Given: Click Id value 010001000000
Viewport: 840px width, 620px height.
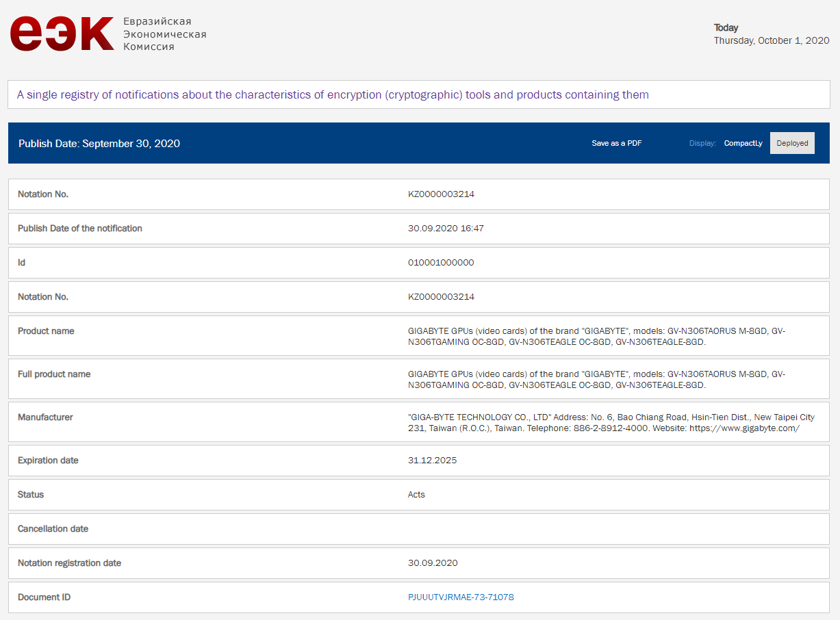Looking at the screenshot, I should (441, 263).
